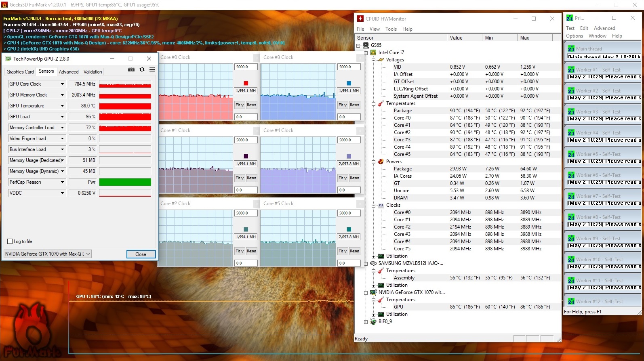Click the Samsung SSD drive icon
The image size is (644, 361).
pos(373,263)
